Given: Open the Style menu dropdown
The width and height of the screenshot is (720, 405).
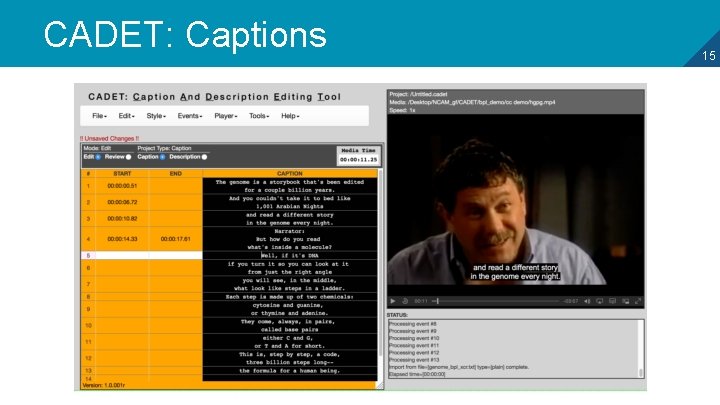Looking at the screenshot, I should click(x=156, y=116).
